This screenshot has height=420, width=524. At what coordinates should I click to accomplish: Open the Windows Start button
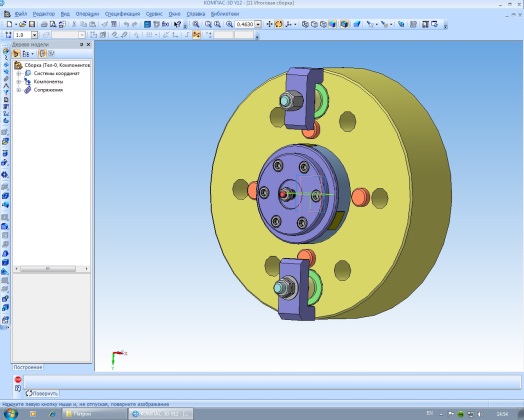(x=10, y=414)
